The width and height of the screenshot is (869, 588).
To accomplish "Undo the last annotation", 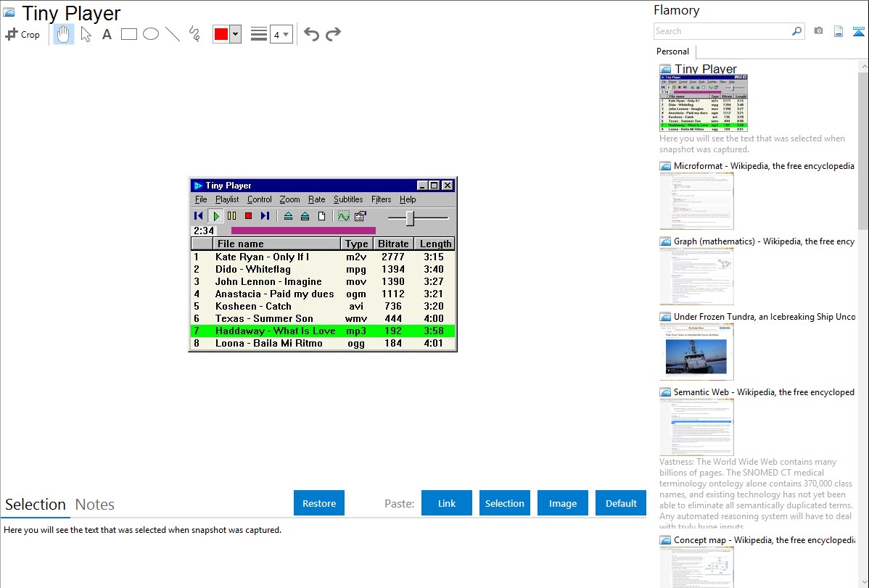I will [311, 34].
